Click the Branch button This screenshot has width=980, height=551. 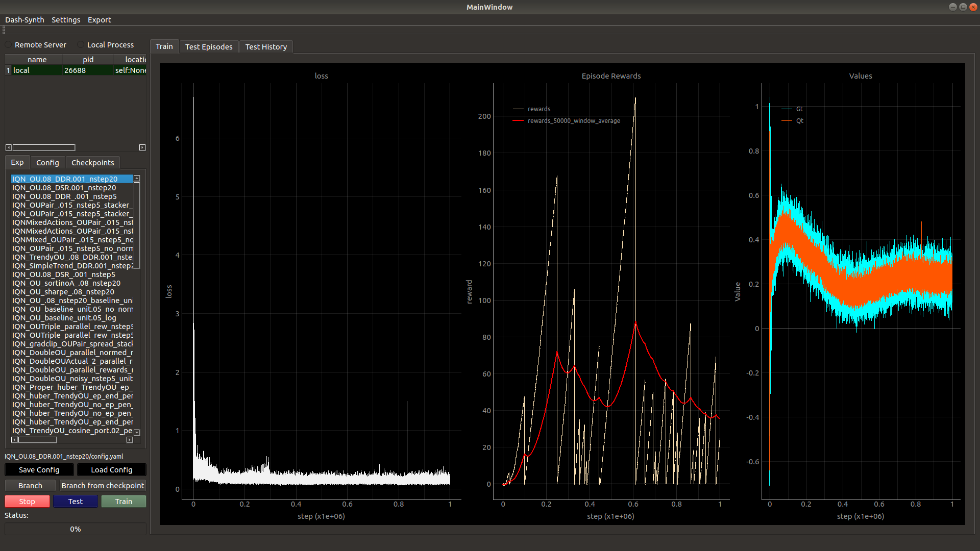point(30,486)
